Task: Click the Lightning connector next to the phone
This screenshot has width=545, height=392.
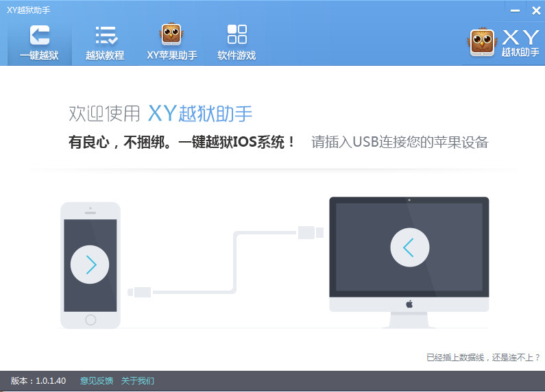Action: pyautogui.click(x=139, y=292)
